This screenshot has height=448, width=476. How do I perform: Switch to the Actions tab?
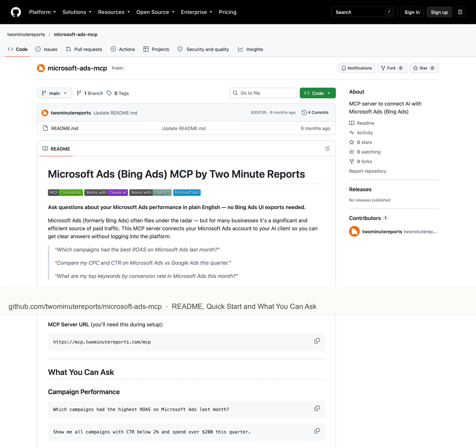[123, 49]
